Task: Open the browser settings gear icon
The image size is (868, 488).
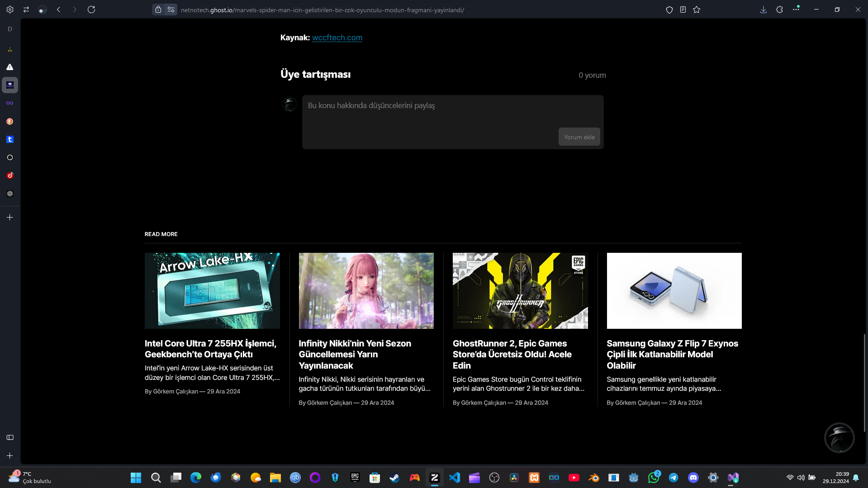Action: click(x=10, y=9)
